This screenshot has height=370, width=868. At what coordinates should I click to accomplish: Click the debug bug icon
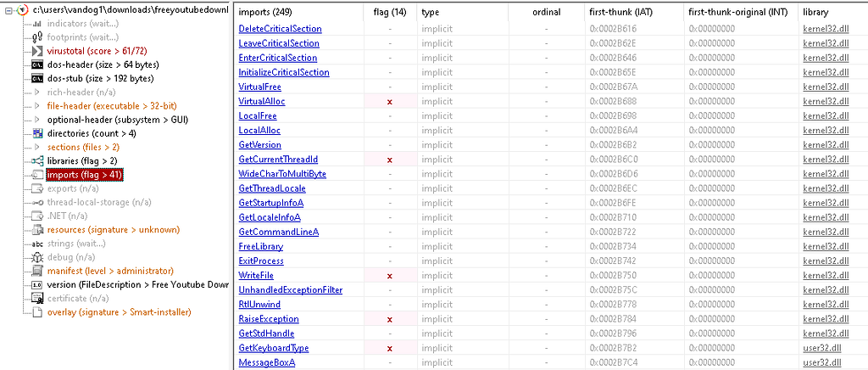pyautogui.click(x=37, y=258)
